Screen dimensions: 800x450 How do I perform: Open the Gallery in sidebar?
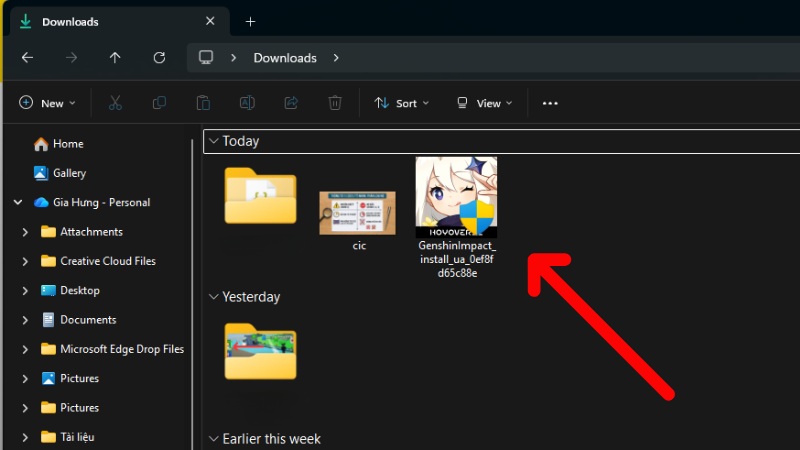pyautogui.click(x=69, y=173)
